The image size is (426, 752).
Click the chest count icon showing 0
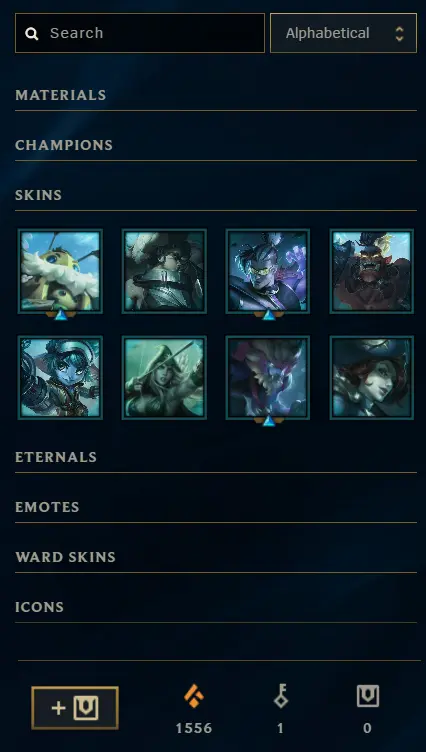367,696
